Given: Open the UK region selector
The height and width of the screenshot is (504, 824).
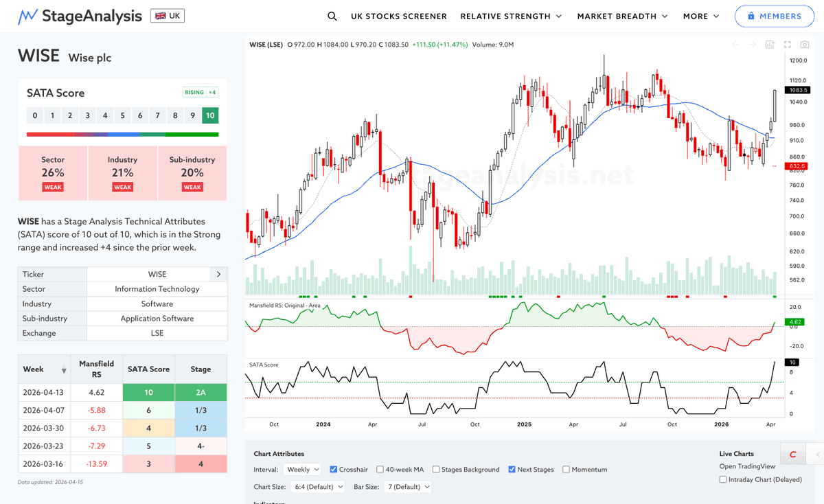Looking at the screenshot, I should [x=168, y=16].
